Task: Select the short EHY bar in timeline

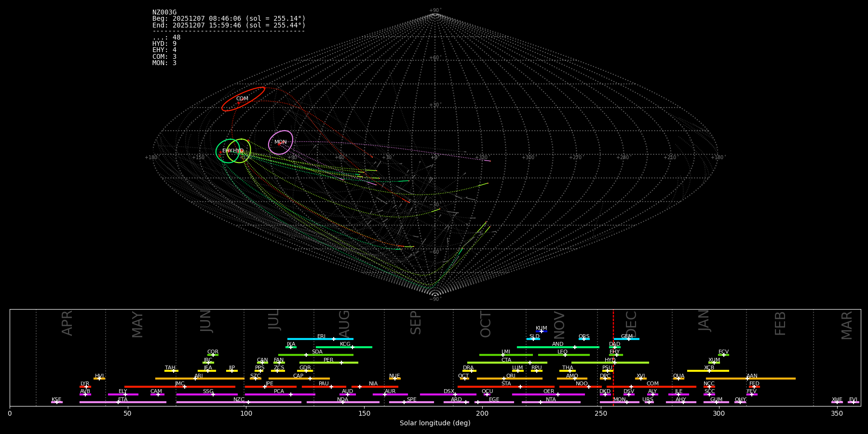Action: (x=616, y=355)
